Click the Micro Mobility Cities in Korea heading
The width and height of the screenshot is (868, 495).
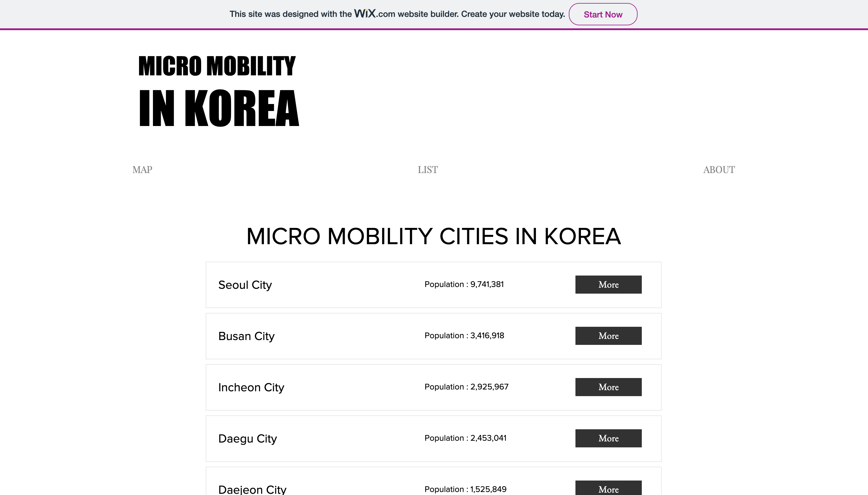434,236
